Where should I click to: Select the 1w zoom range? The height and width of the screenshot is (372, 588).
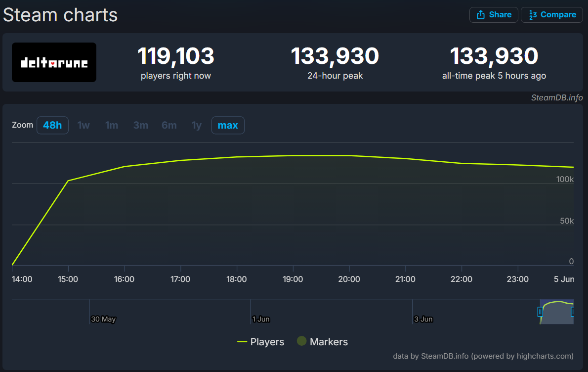click(83, 125)
